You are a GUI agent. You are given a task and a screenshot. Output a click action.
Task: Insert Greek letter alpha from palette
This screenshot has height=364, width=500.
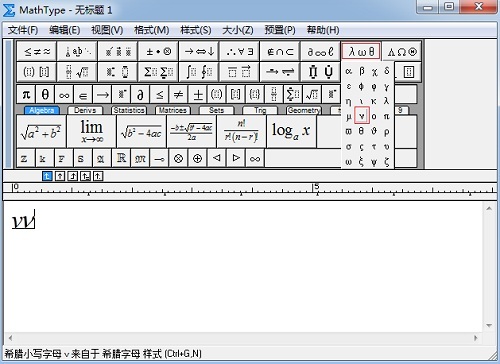[349, 71]
